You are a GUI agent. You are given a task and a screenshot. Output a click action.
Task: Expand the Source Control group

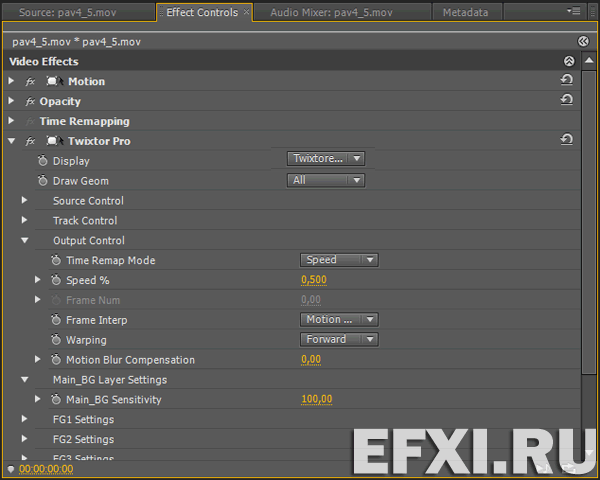pos(24,200)
